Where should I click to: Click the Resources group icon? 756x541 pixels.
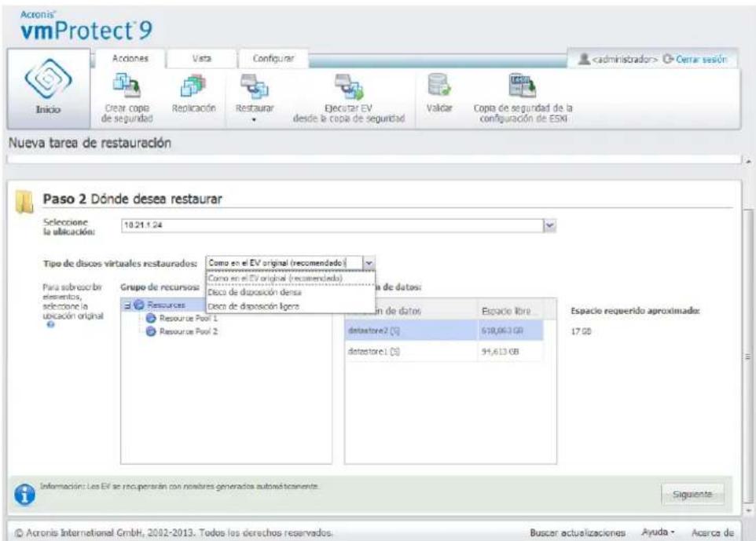139,305
